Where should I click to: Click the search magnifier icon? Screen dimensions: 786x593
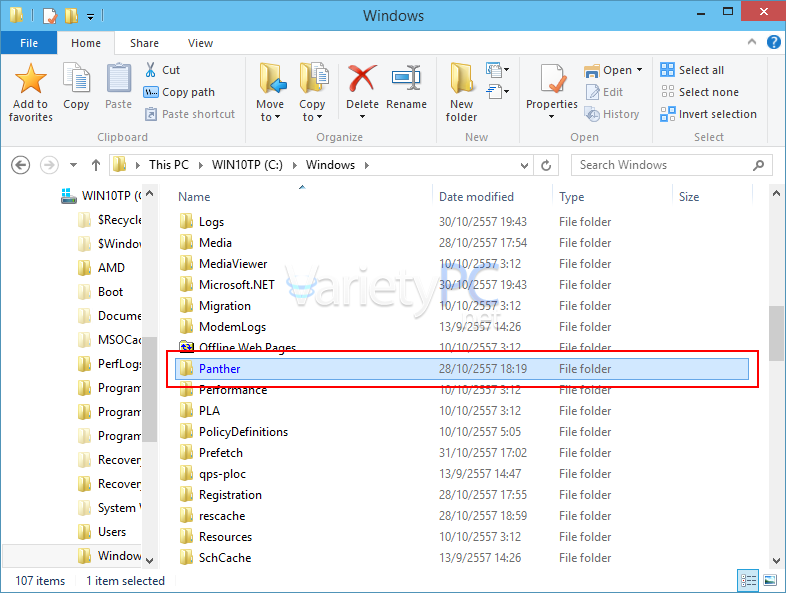758,165
